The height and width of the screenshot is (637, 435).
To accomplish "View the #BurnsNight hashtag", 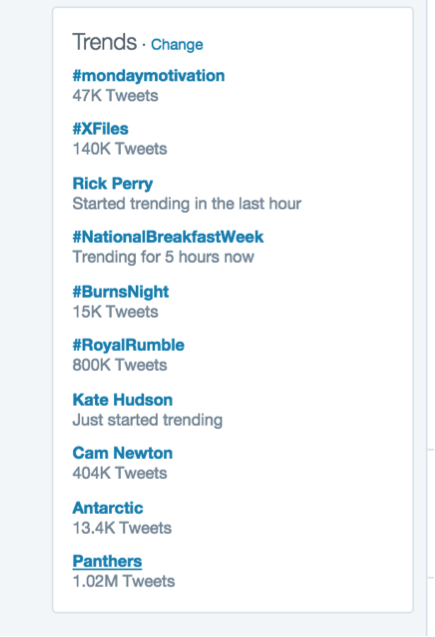I will coord(121,292).
